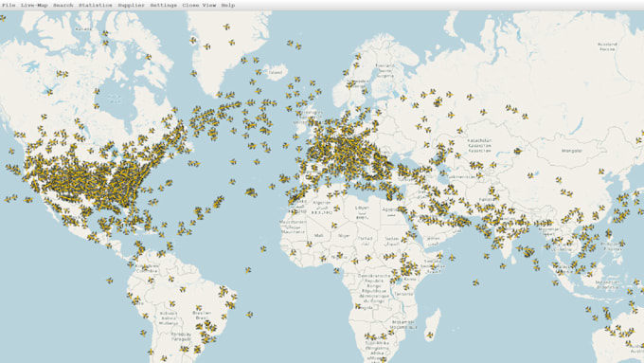Image resolution: width=644 pixels, height=363 pixels.
Task: Open the Live-Map menu
Action: 34,6
